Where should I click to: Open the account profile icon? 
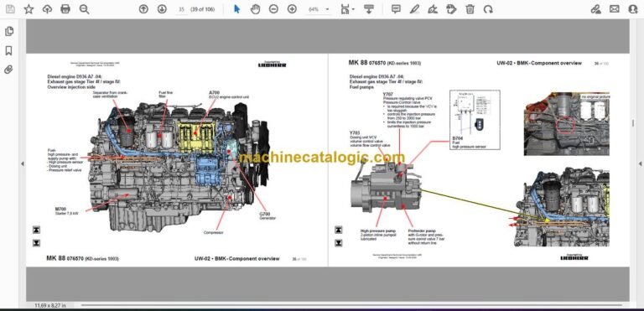coord(633,9)
